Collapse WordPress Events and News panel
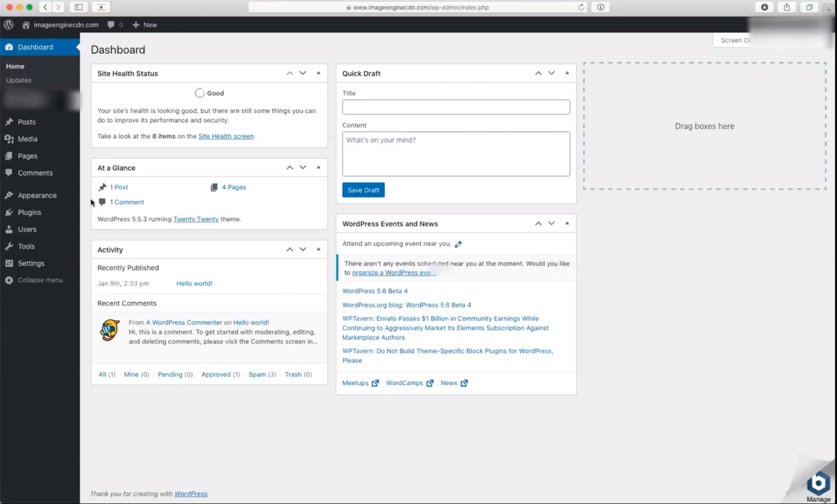 click(567, 224)
